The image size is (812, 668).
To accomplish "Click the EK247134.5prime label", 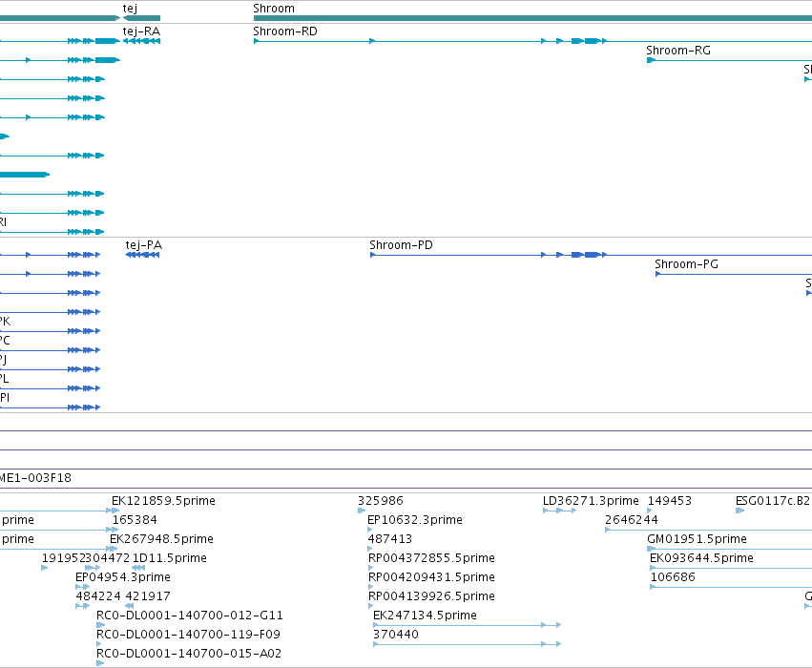I will [x=425, y=616].
